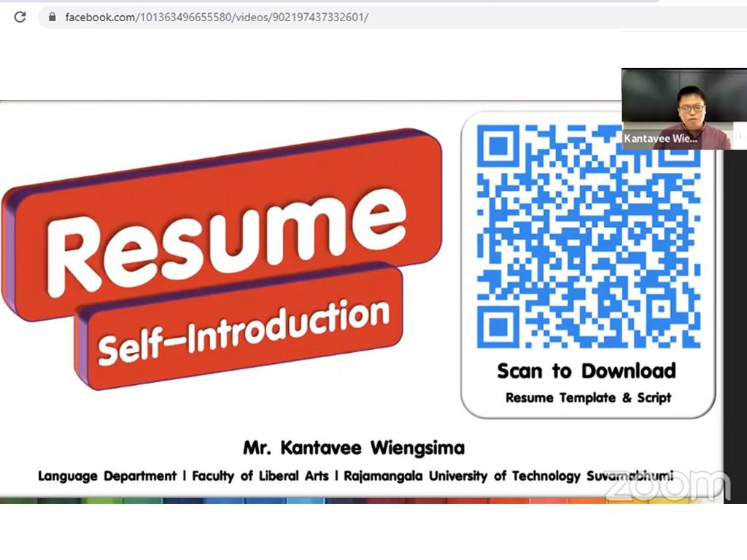This screenshot has height=560, width=747.
Task: Click the 'Mr. Kantavee Wiengsima' name text
Action: [354, 447]
